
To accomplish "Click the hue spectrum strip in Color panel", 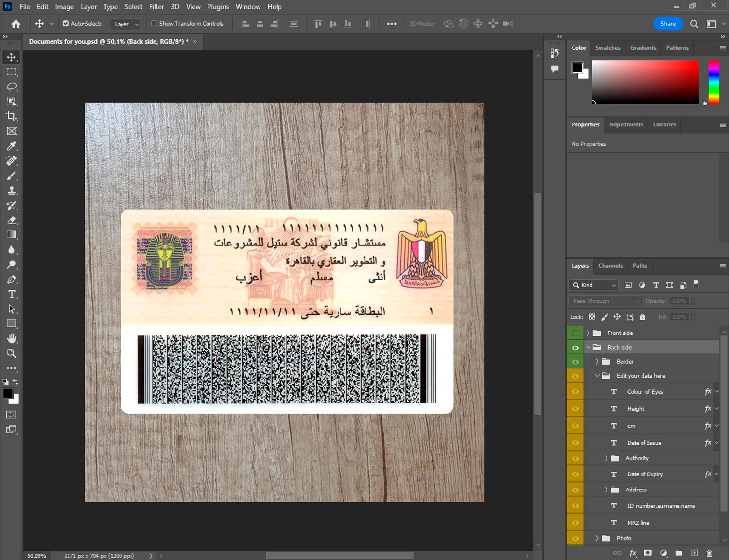I will tap(713, 82).
